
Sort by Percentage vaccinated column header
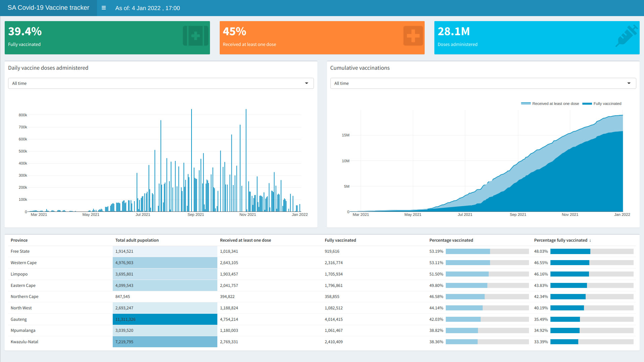click(x=451, y=240)
